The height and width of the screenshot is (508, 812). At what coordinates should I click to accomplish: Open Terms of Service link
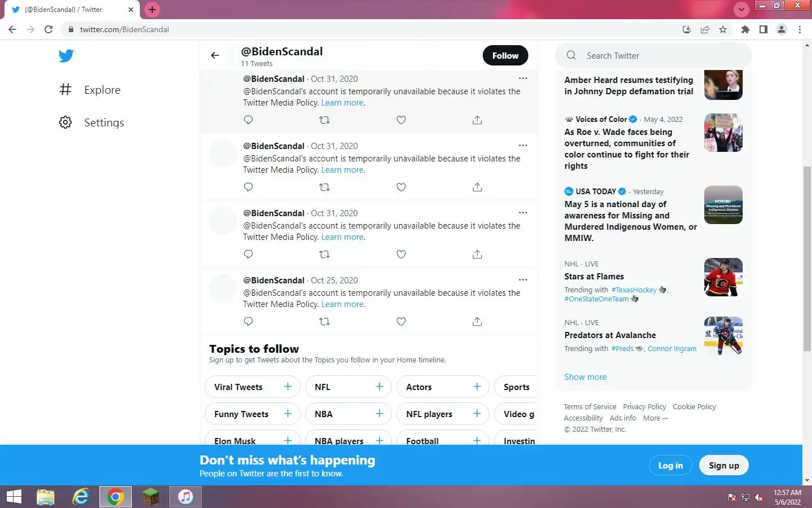coord(590,407)
